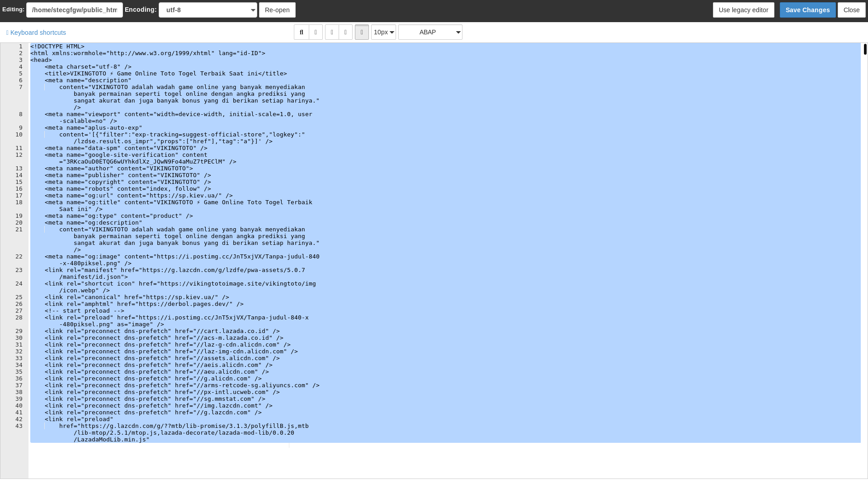Click the '<head>' tag line
This screenshot has width=868, height=488.
click(x=41, y=60)
